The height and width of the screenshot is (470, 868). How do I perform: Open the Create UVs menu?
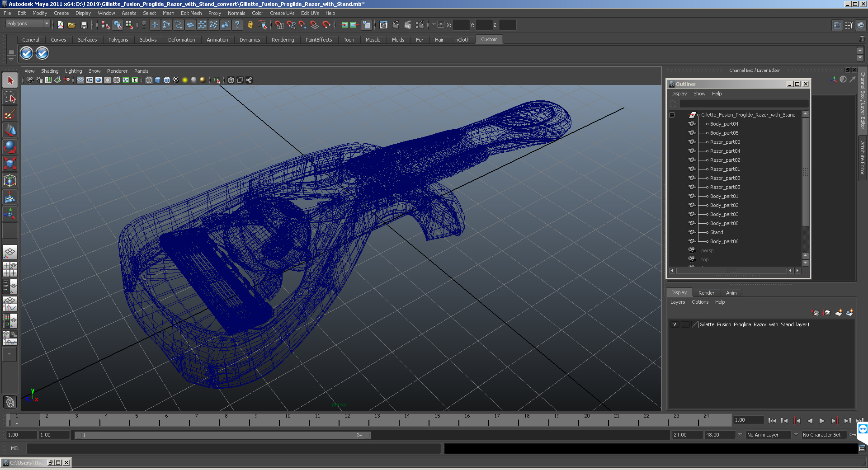[282, 13]
